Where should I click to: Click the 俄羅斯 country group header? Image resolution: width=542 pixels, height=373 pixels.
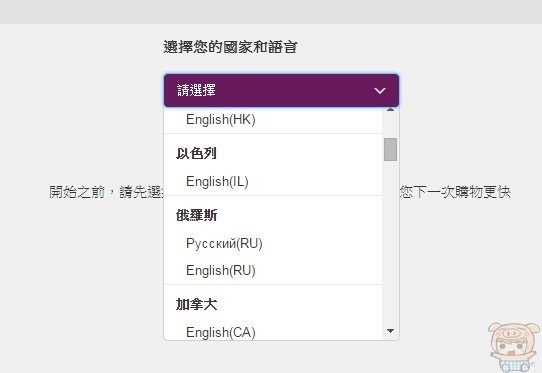pos(196,215)
